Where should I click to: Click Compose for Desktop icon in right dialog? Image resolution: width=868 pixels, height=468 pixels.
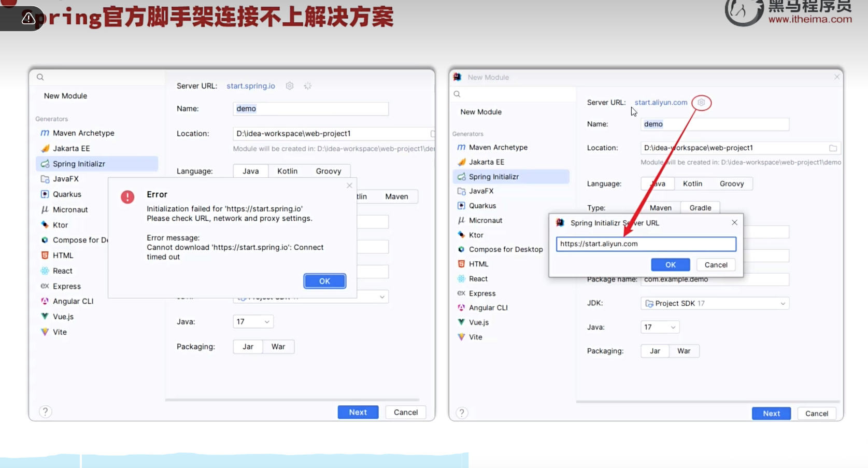(x=461, y=249)
